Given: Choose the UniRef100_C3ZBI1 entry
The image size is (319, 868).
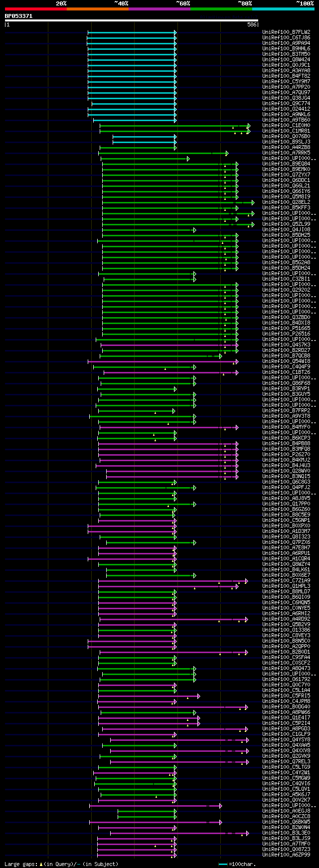Looking at the screenshot, I should (286, 279).
